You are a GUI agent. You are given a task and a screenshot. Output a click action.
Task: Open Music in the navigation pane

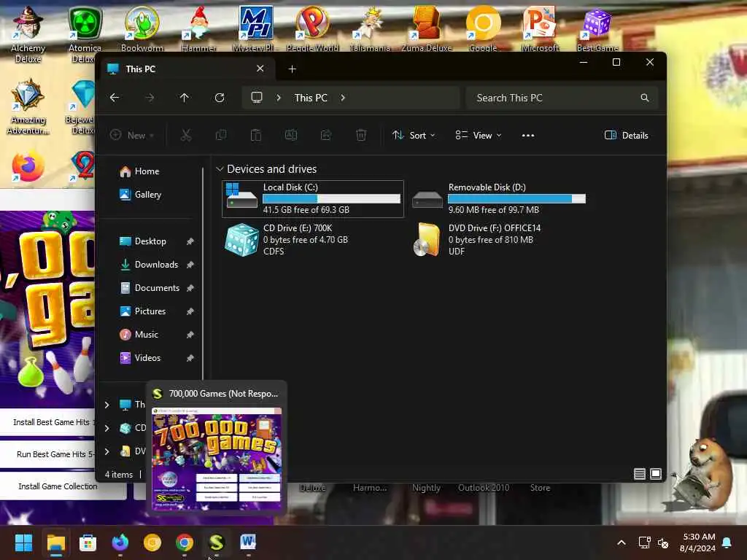coord(146,334)
